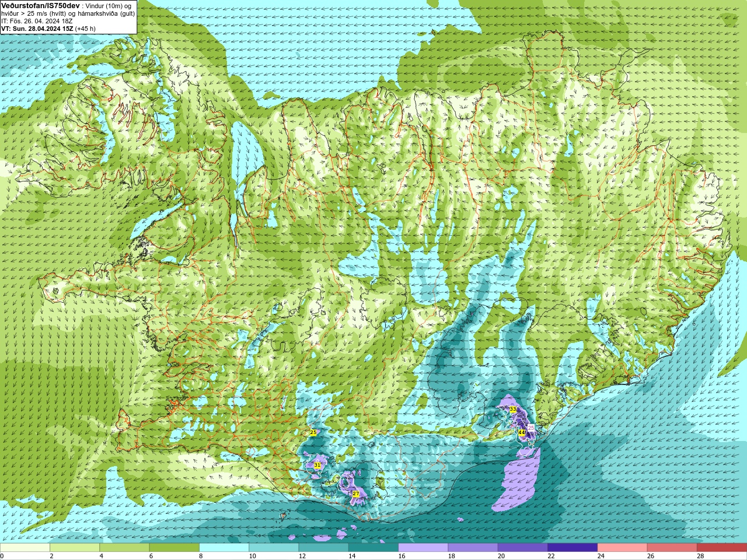
Task: Click the 28+ m/s red legend swatch
Action: (x=722, y=548)
